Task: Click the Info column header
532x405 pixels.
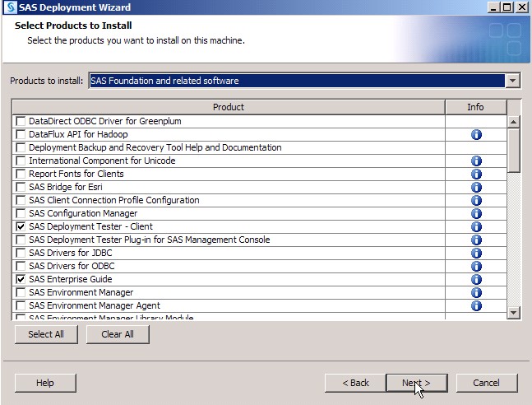Action: pos(475,107)
